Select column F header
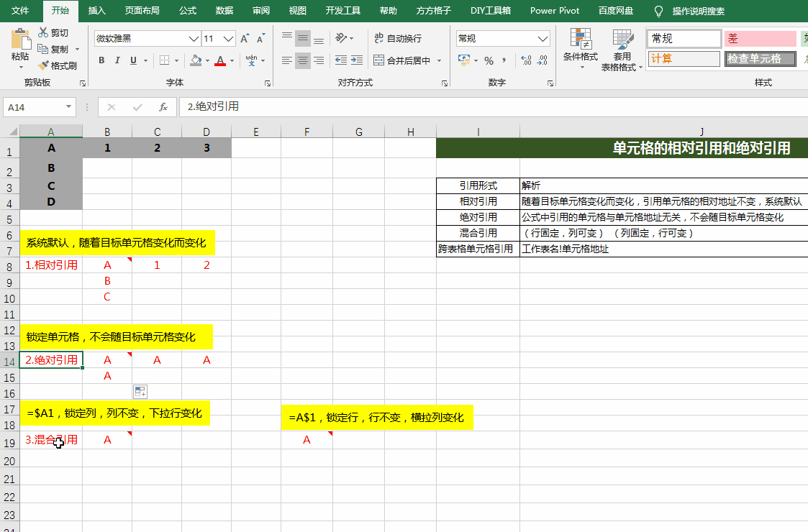The height and width of the screenshot is (532, 808). 307,132
